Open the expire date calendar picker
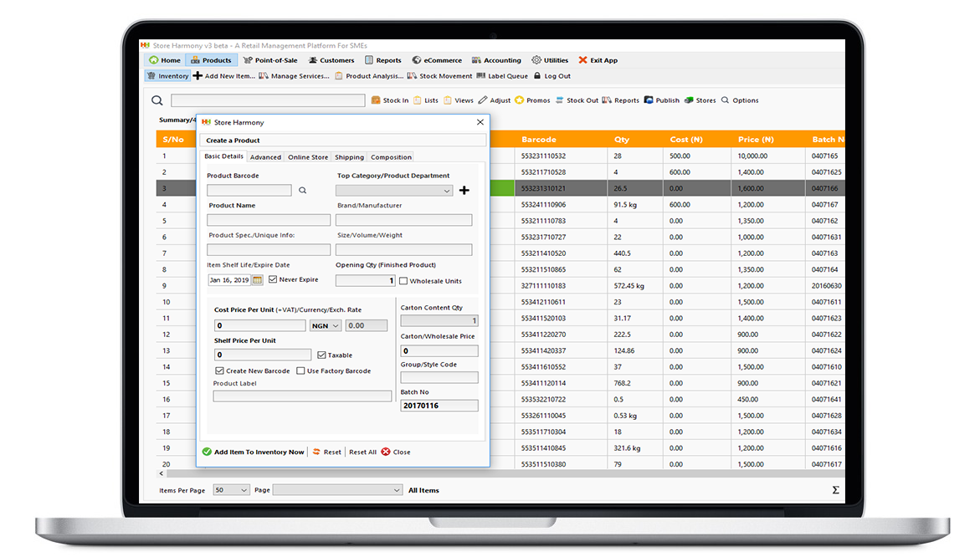The image size is (980, 557). [257, 279]
